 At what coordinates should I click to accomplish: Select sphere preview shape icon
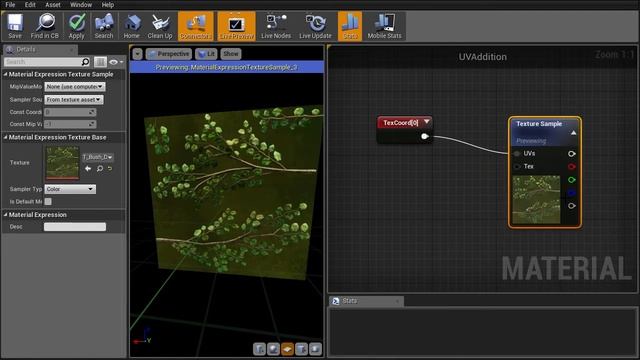pos(273,349)
